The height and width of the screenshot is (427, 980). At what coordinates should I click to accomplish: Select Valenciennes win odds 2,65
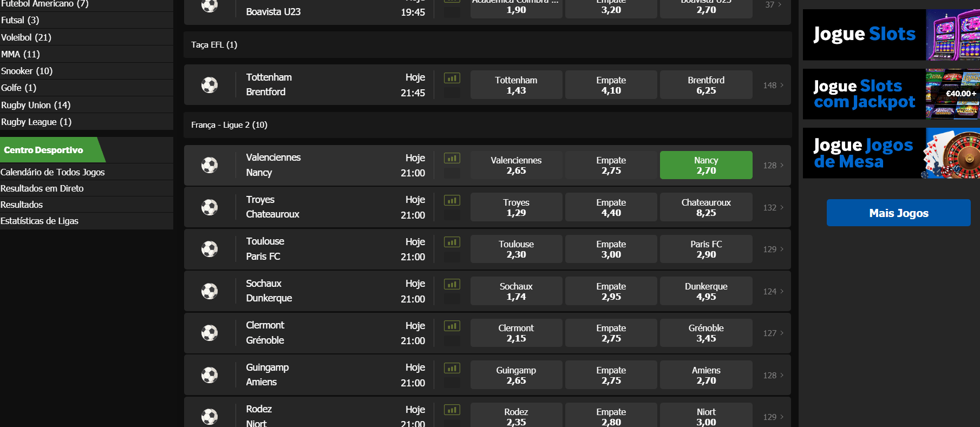[516, 165]
